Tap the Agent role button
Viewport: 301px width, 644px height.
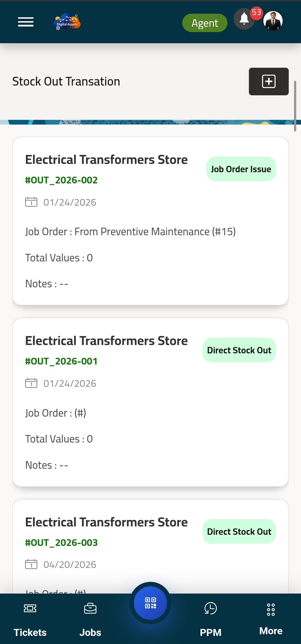point(205,23)
